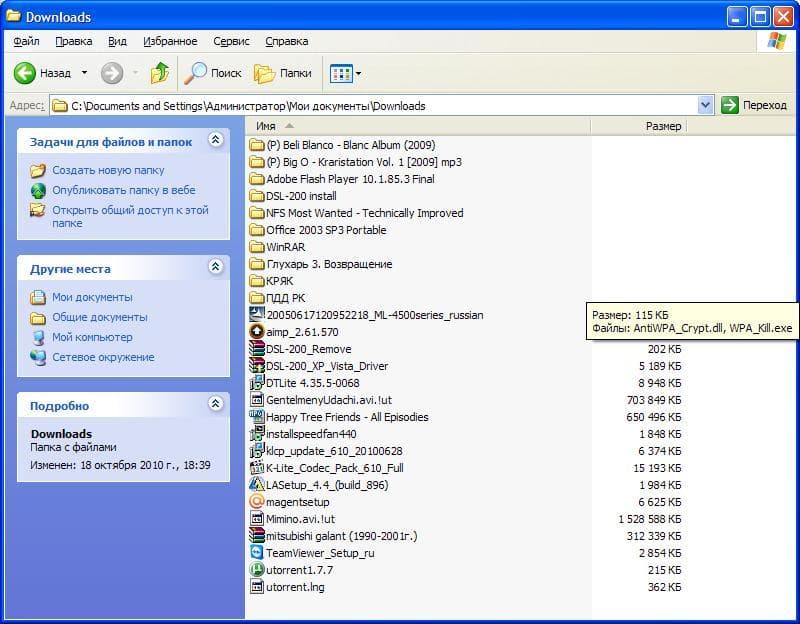Select the installspeedfan440 installer icon
This screenshot has height=624, width=800.
click(x=257, y=434)
